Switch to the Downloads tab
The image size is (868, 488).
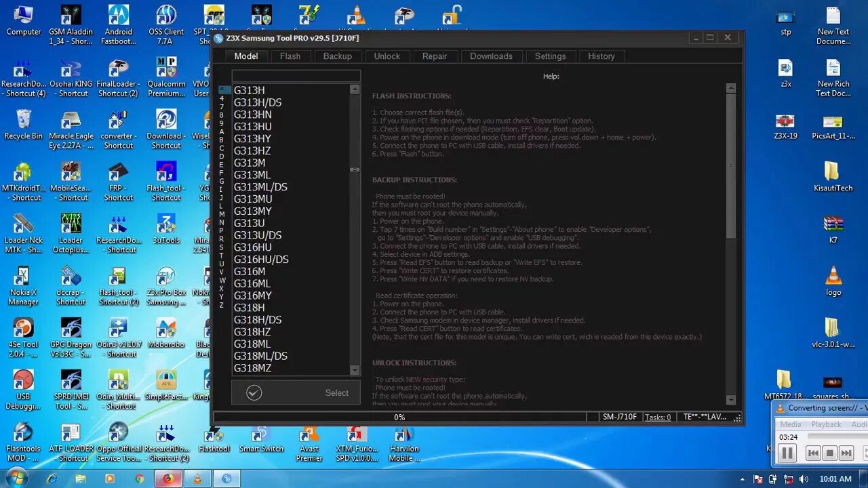click(491, 56)
